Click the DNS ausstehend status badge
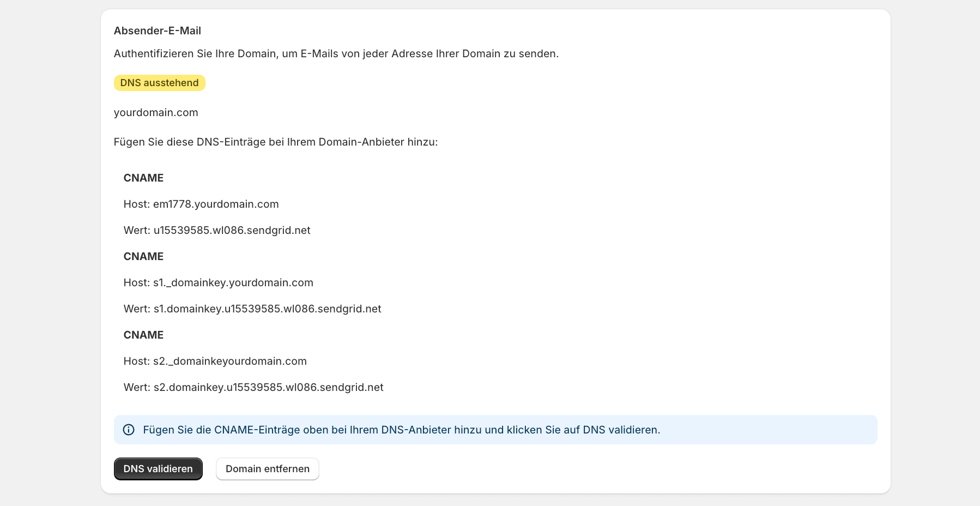The width and height of the screenshot is (980, 506). point(159,83)
